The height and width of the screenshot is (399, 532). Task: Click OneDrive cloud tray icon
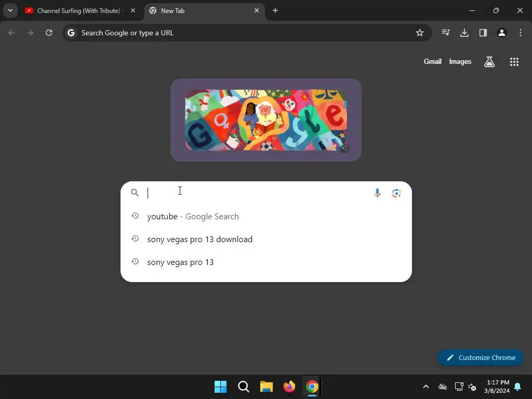point(443,387)
